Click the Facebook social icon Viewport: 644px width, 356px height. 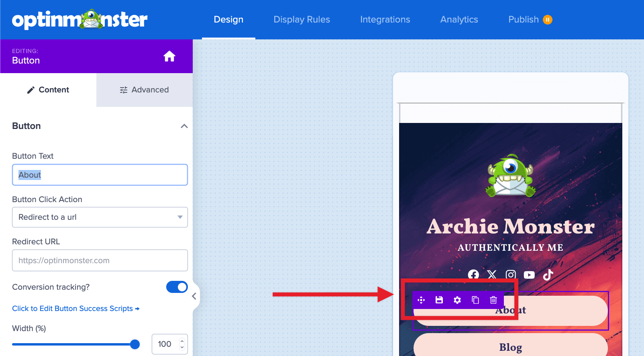[x=473, y=275]
